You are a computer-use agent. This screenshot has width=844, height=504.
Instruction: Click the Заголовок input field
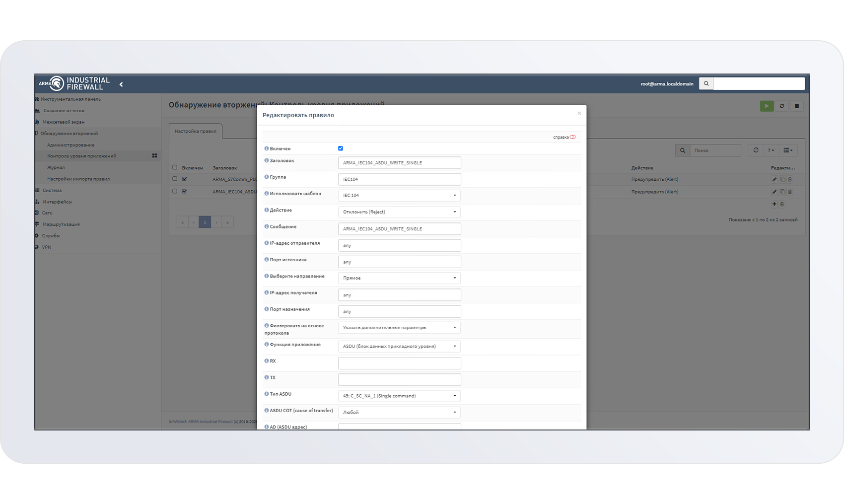tap(399, 163)
